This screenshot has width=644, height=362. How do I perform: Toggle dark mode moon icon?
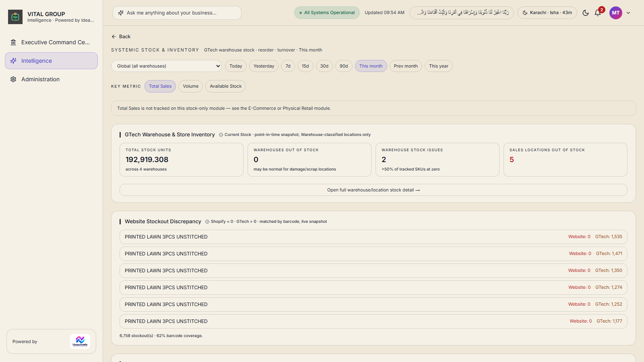[586, 13]
